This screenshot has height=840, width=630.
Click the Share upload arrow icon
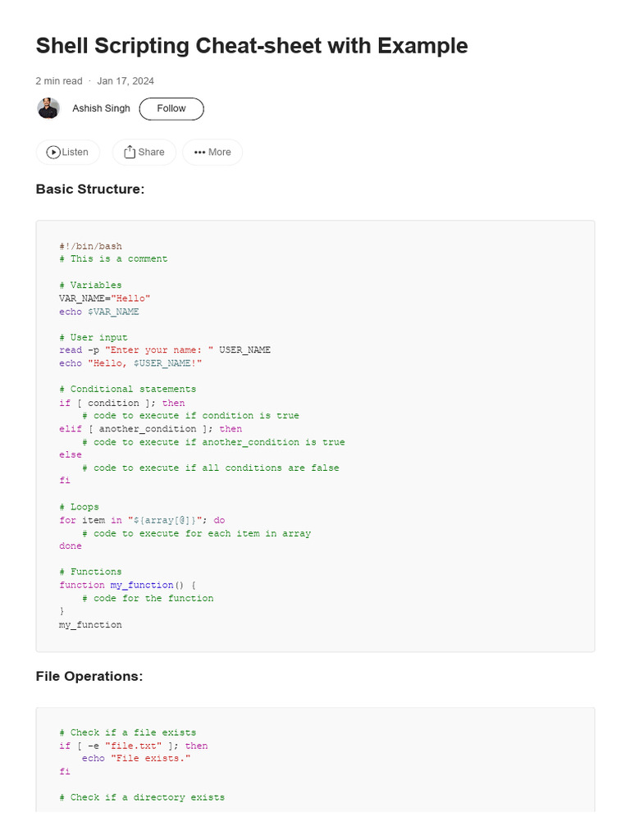click(x=130, y=152)
